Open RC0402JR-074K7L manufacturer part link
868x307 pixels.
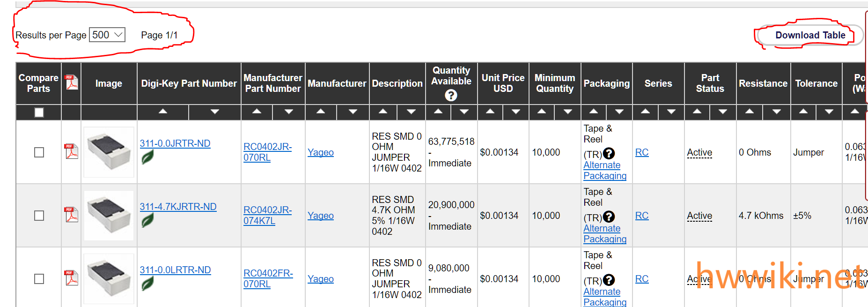[267, 215]
